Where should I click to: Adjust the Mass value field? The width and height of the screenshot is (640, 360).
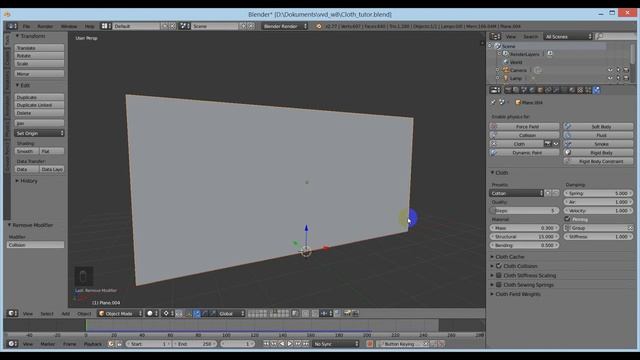coord(524,228)
